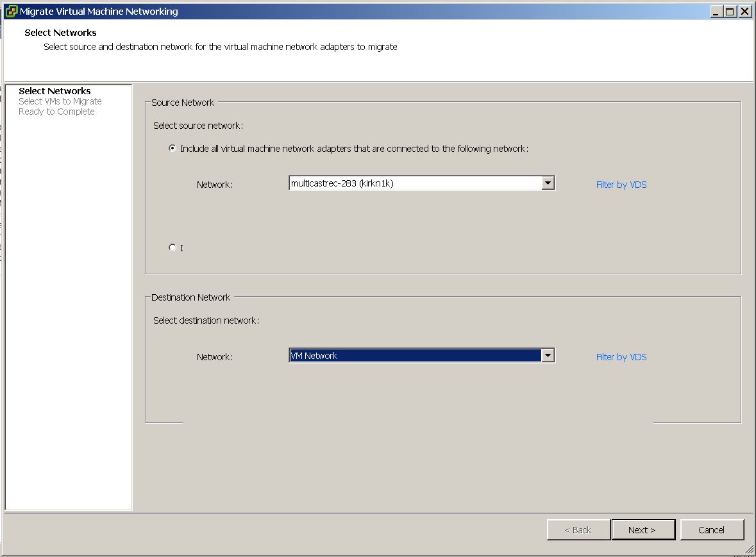The height and width of the screenshot is (557, 756).
Task: Click the 'Select destination network:' label
Action: pyautogui.click(x=206, y=320)
